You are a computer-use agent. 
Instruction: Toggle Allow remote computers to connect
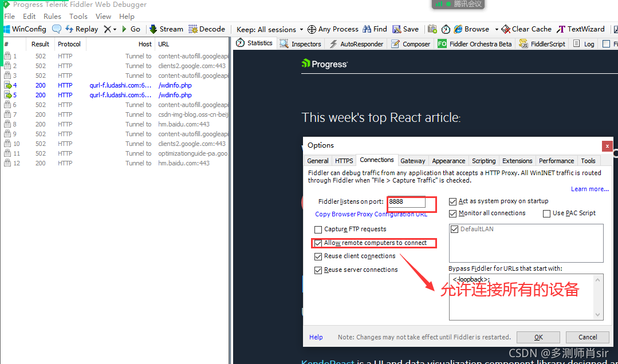pyautogui.click(x=318, y=243)
